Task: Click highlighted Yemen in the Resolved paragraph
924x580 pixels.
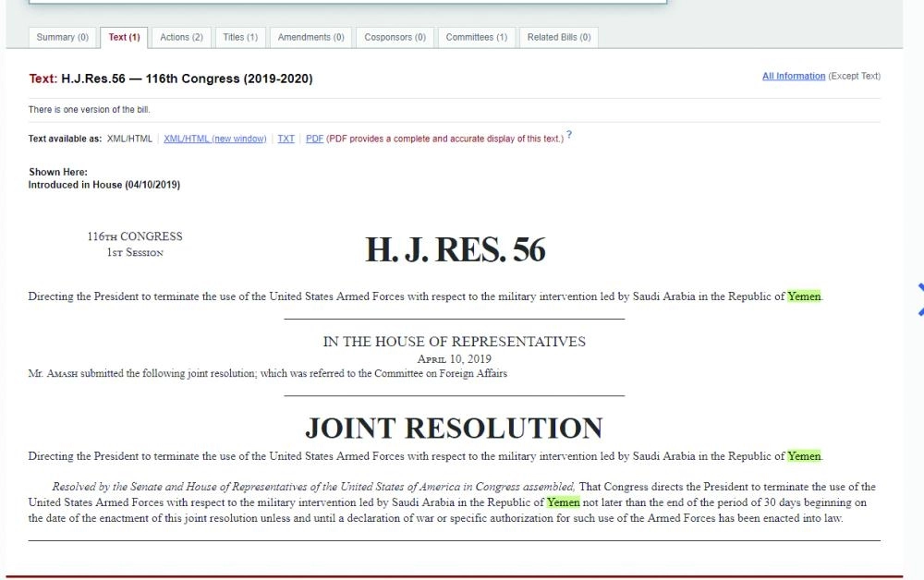Action: pyautogui.click(x=563, y=502)
